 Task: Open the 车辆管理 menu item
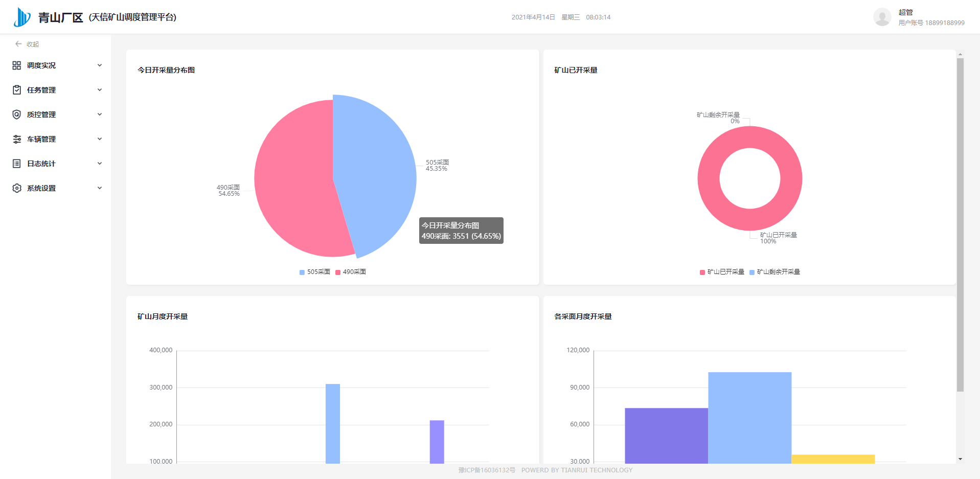click(55, 139)
